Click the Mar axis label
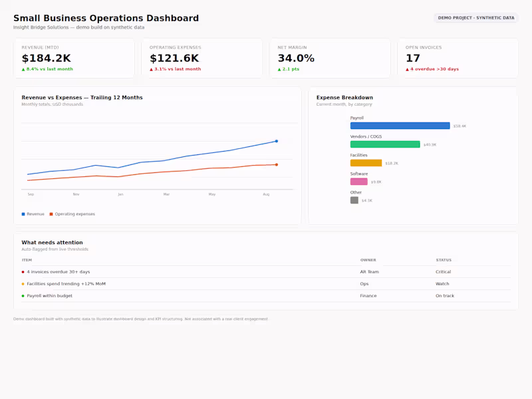532x399 pixels. point(166,194)
